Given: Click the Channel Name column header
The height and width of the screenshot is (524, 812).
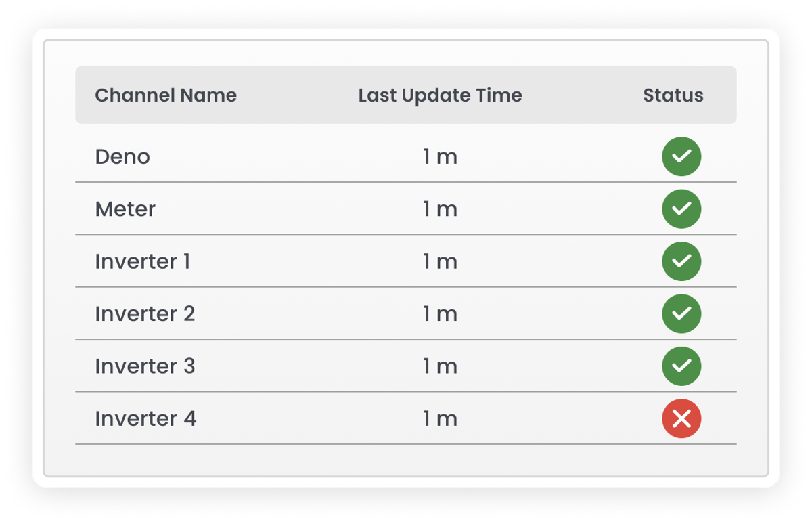Looking at the screenshot, I should (x=166, y=95).
